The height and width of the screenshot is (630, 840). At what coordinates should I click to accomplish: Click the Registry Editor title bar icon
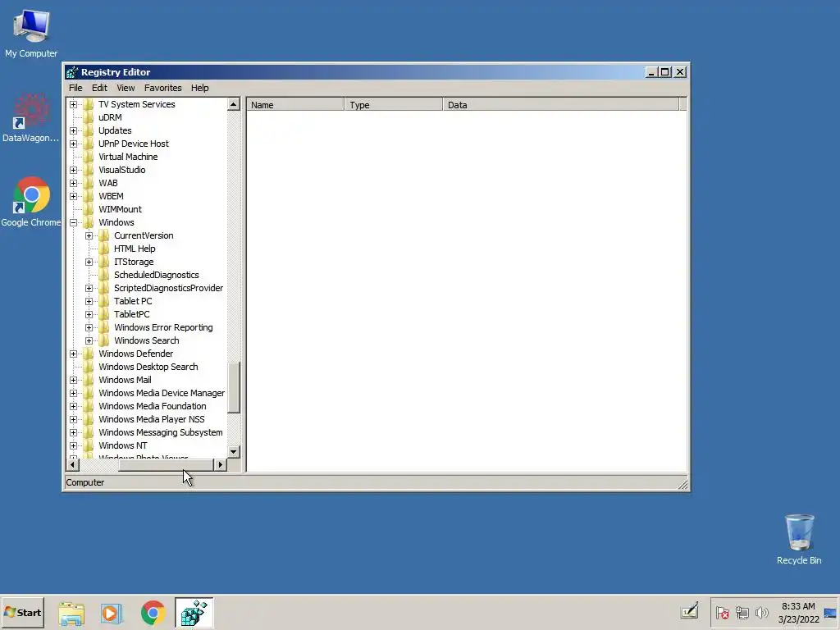pos(72,72)
